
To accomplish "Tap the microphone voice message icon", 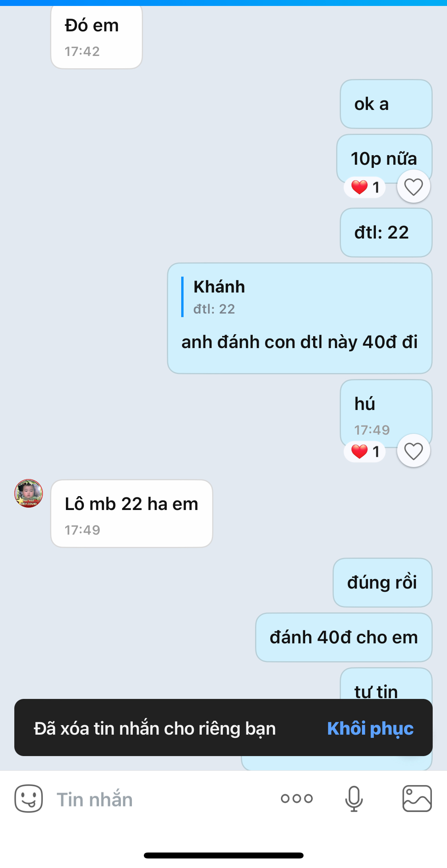I will pos(354,799).
